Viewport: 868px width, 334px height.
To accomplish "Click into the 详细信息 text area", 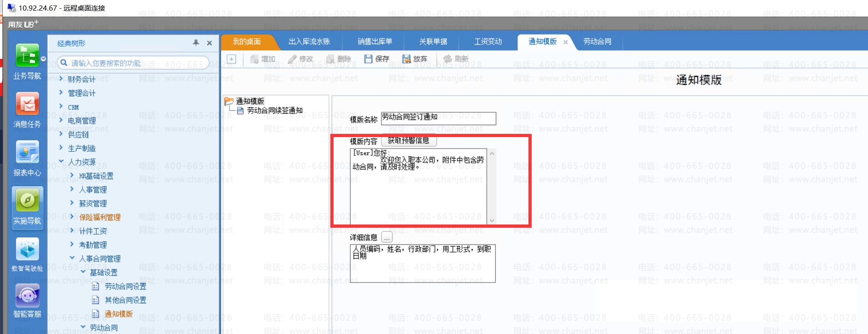I will click(x=422, y=263).
